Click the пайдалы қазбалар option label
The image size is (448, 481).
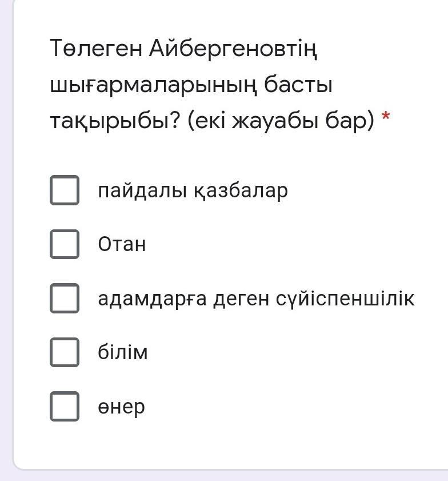point(193,190)
